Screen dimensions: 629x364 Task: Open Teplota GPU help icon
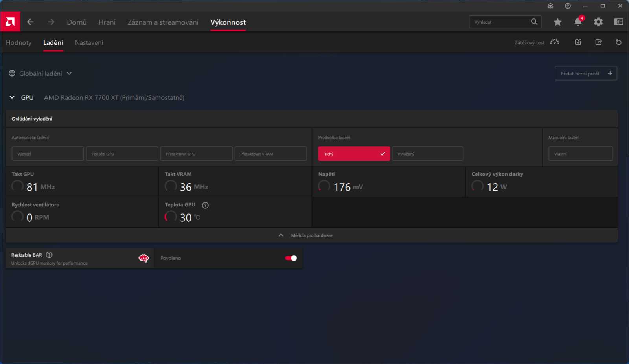pyautogui.click(x=205, y=205)
